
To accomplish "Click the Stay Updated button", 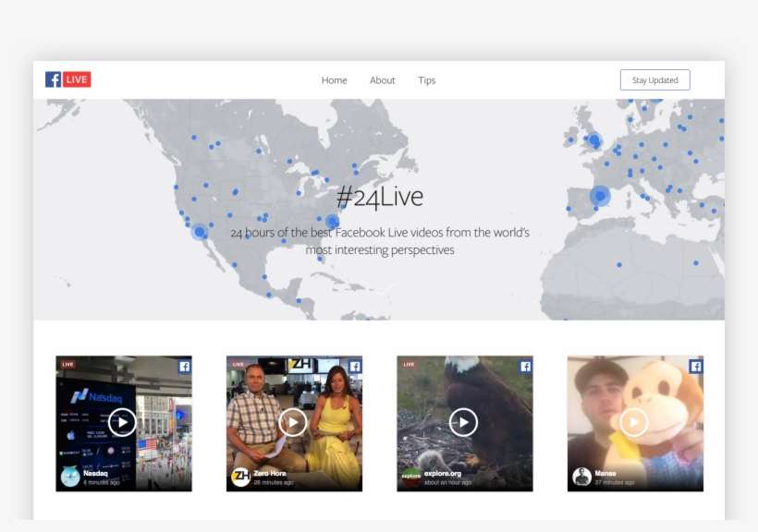I will pos(654,79).
